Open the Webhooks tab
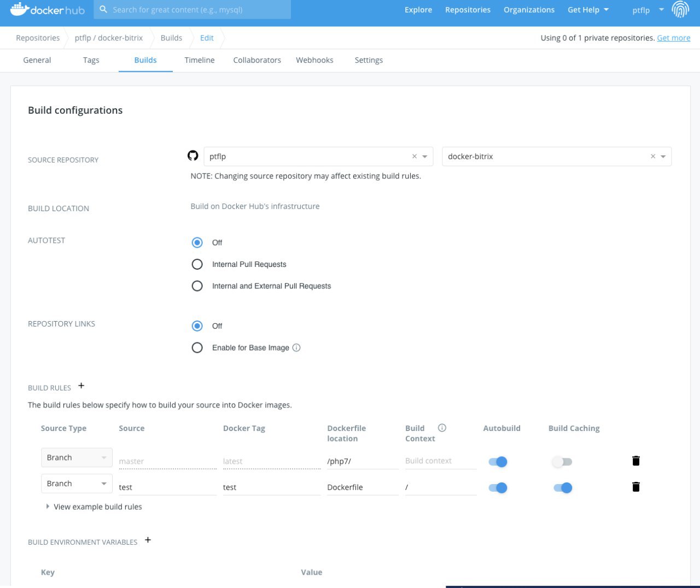This screenshot has width=700, height=588. tap(314, 60)
